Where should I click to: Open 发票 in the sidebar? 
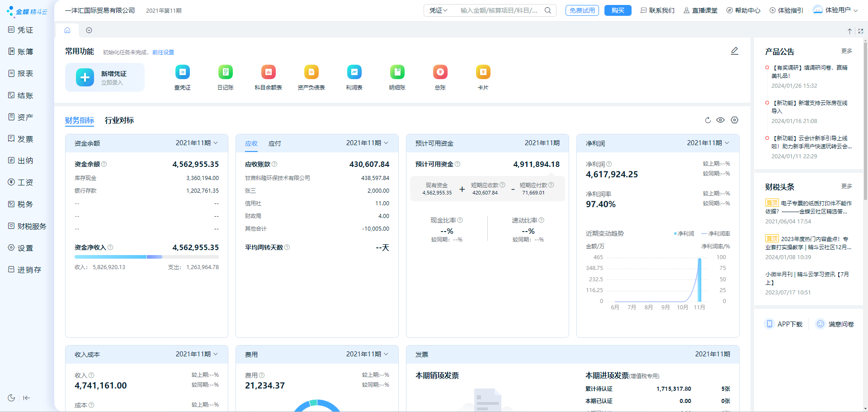click(x=21, y=139)
